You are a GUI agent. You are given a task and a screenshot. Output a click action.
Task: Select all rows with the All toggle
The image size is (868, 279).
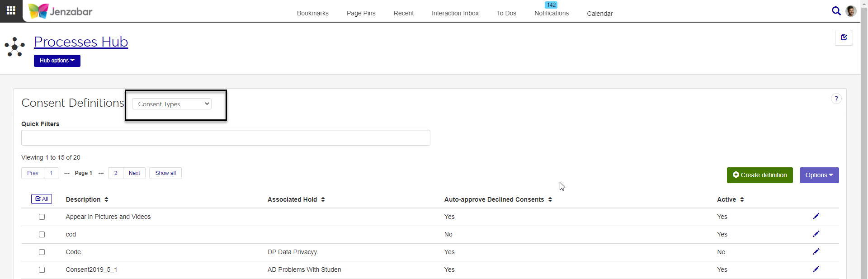(x=42, y=199)
